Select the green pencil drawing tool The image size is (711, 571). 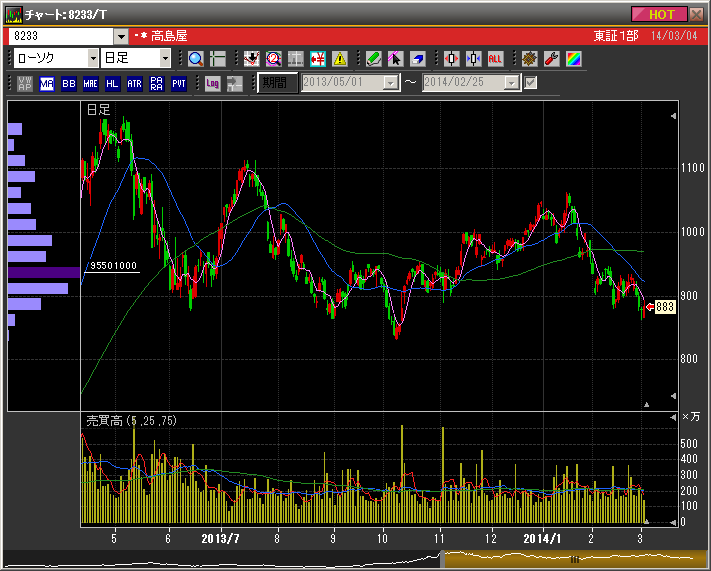click(x=373, y=58)
